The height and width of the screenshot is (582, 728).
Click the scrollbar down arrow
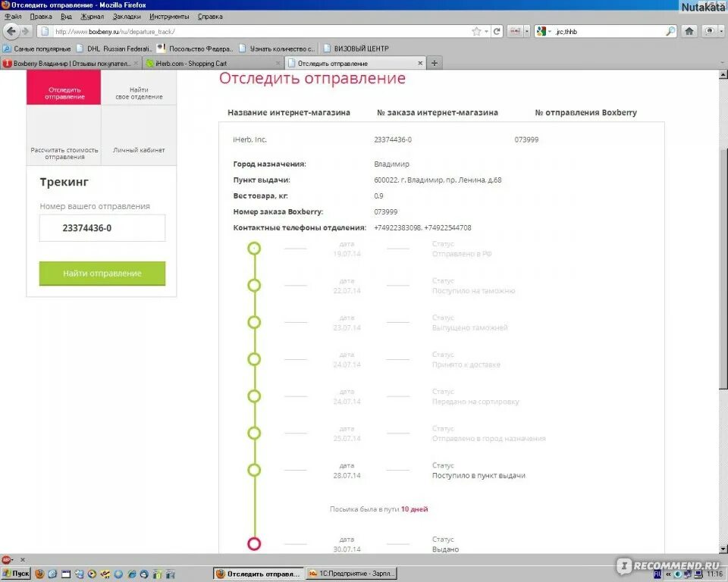tap(723, 549)
